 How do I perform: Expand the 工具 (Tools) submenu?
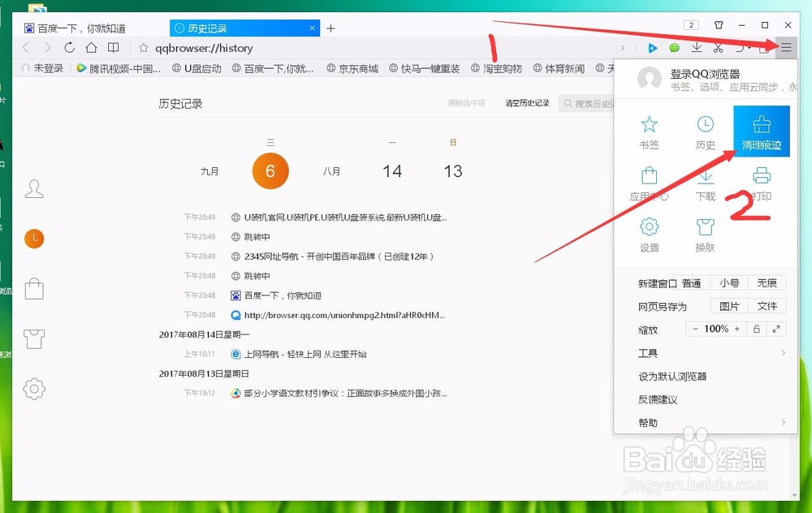pyautogui.click(x=648, y=353)
